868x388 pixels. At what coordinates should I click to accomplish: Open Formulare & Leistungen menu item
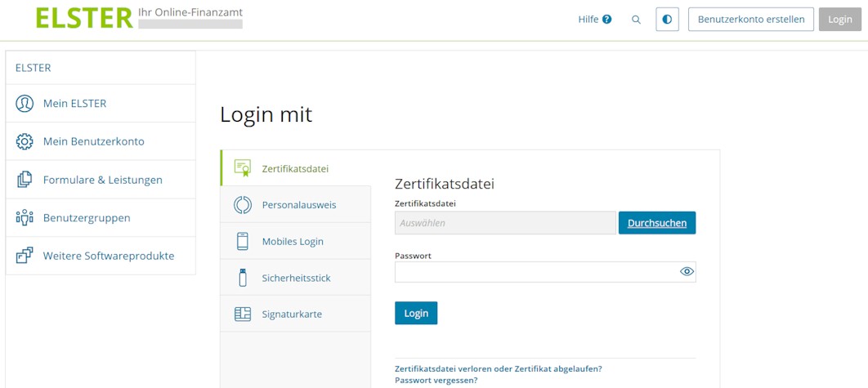click(101, 180)
